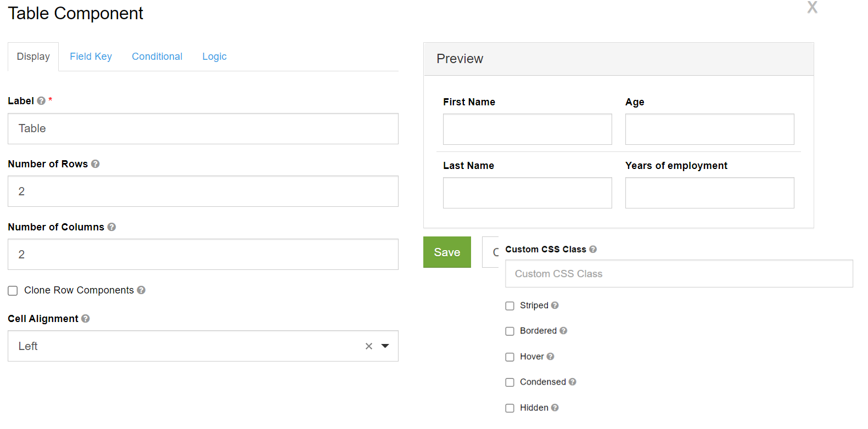The height and width of the screenshot is (429, 868).
Task: Click the Number of Columns input
Action: pos(203,255)
